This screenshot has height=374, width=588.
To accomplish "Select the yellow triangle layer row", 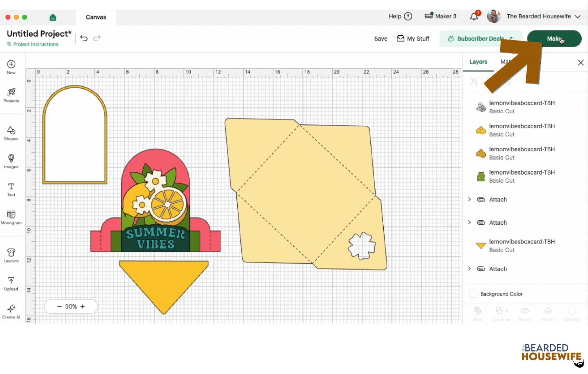I will coord(525,246).
